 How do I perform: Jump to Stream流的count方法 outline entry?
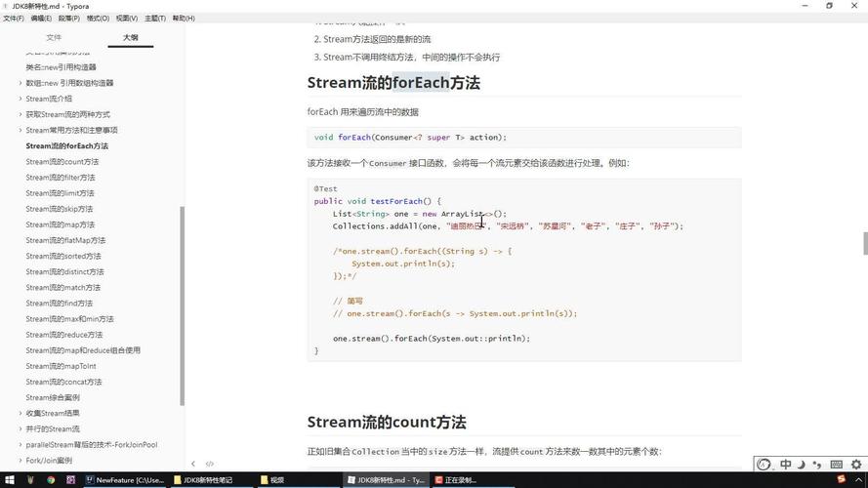point(62,162)
